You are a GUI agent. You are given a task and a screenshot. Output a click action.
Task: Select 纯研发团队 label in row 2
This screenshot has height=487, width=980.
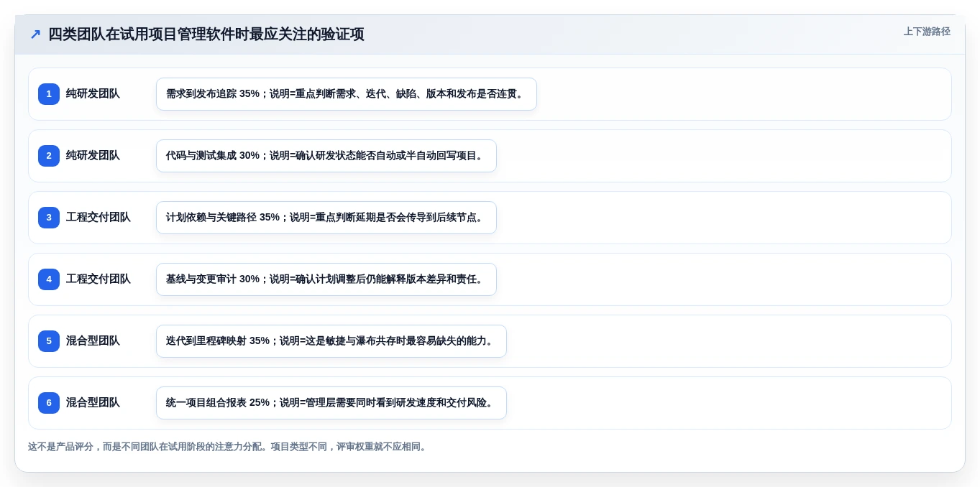[x=93, y=156]
